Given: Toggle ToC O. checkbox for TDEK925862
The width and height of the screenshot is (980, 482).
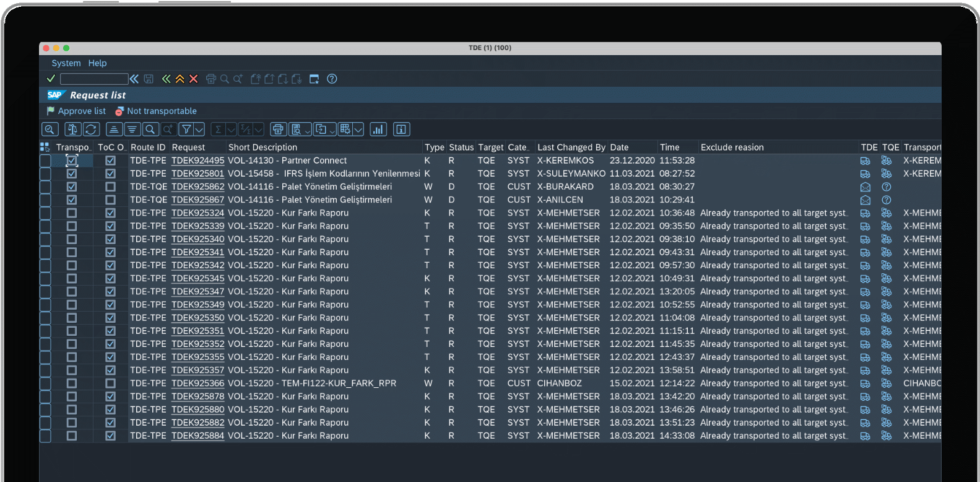Looking at the screenshot, I should pyautogui.click(x=110, y=186).
